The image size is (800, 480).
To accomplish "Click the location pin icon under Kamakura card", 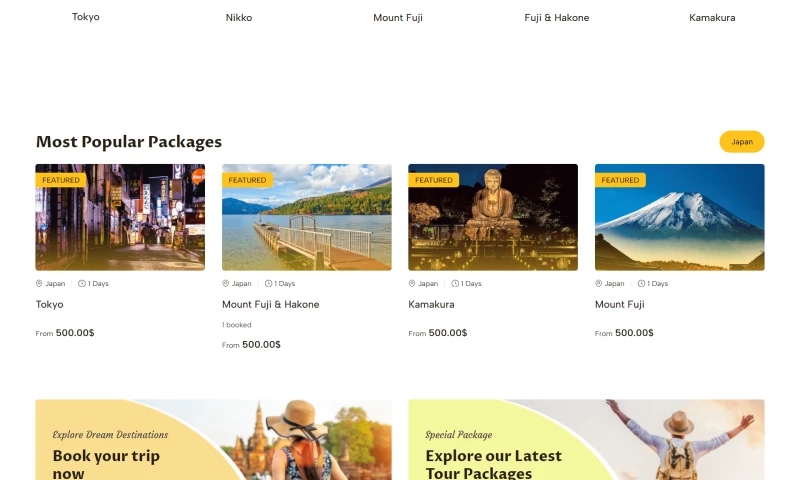I will (x=412, y=284).
